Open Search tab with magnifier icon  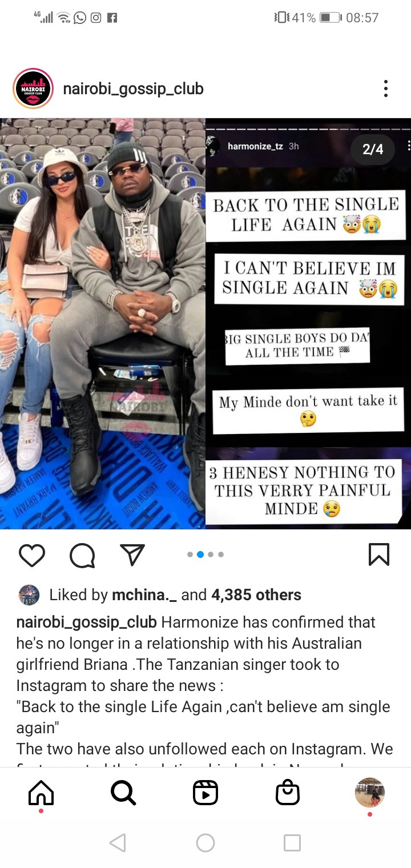click(x=123, y=793)
